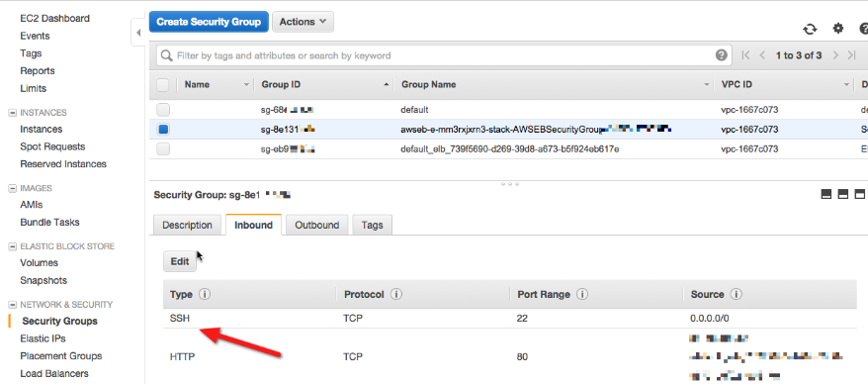The width and height of the screenshot is (868, 384).
Task: Show info for Port Range column
Action: point(582,294)
